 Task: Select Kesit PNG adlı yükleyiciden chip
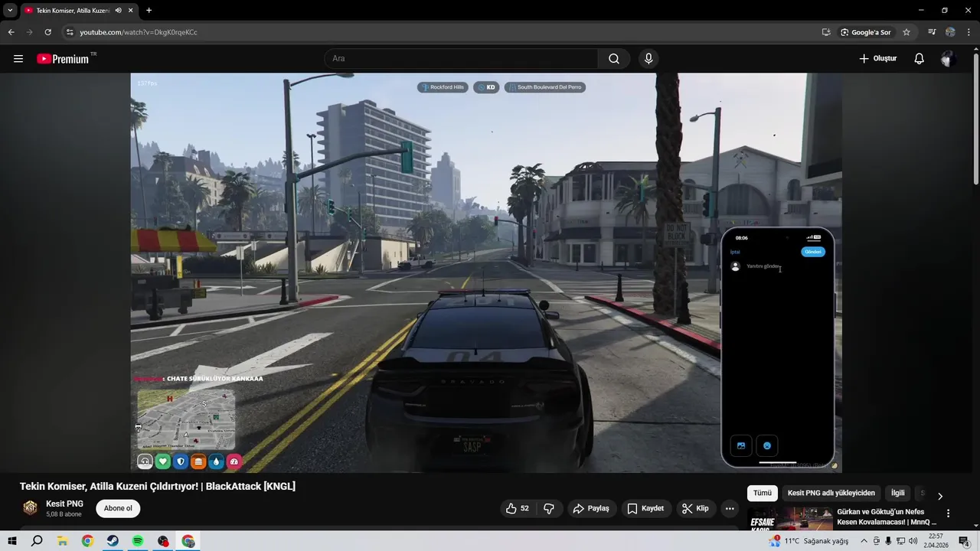click(831, 494)
